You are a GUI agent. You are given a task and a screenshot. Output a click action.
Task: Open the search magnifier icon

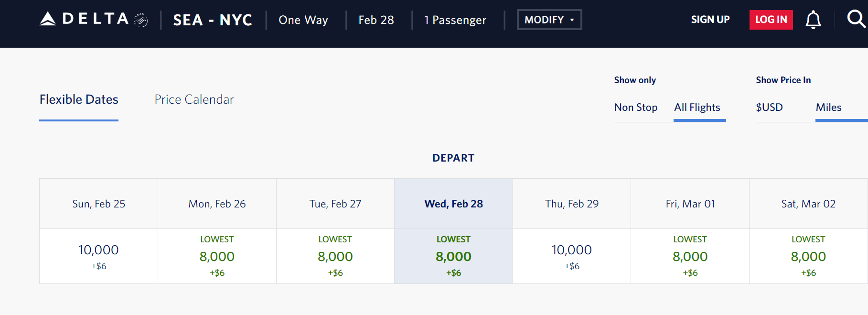(856, 19)
